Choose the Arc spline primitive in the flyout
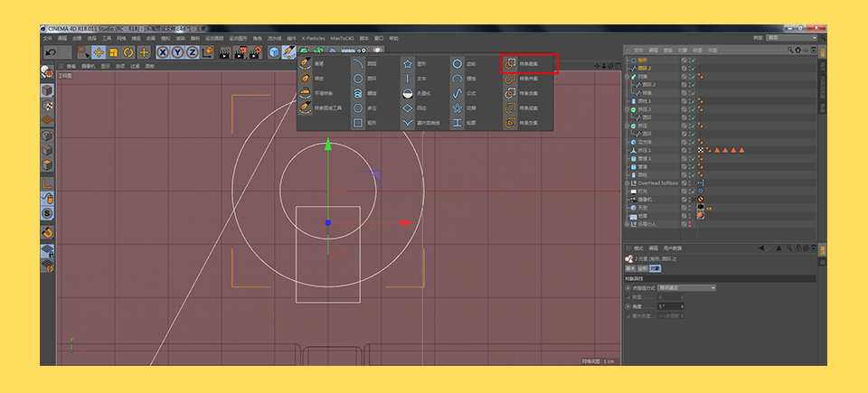The image size is (868, 393). [365, 64]
